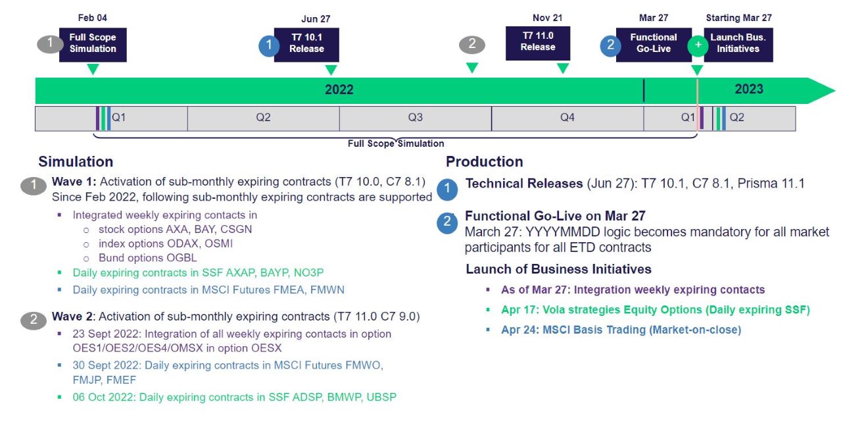Viewport: 868px width, 437px height.
Task: Select the green triangle marker under Full Scope Simulation box
Action: pyautogui.click(x=93, y=69)
